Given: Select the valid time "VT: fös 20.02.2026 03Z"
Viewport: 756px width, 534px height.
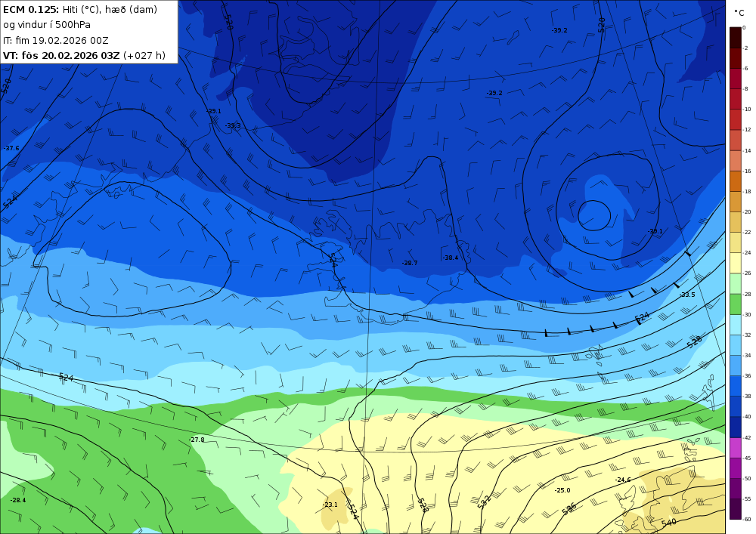Looking at the screenshot, I should [x=61, y=55].
